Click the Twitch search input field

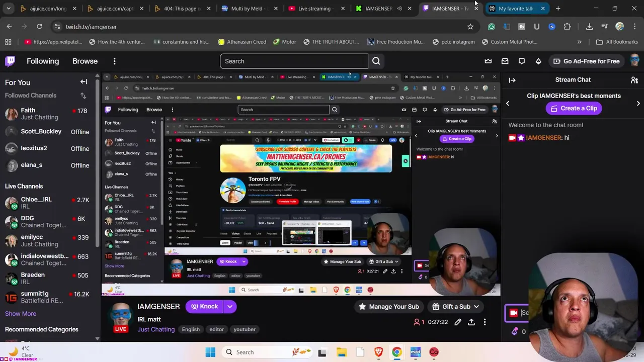(294, 61)
